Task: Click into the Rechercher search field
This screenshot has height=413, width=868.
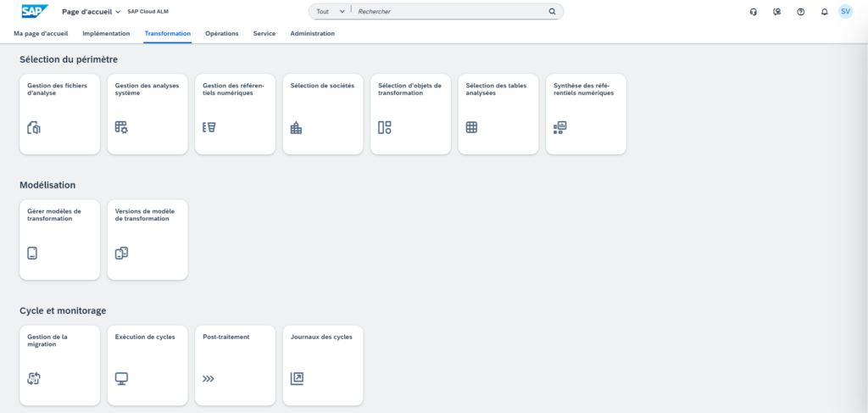Action: [449, 11]
